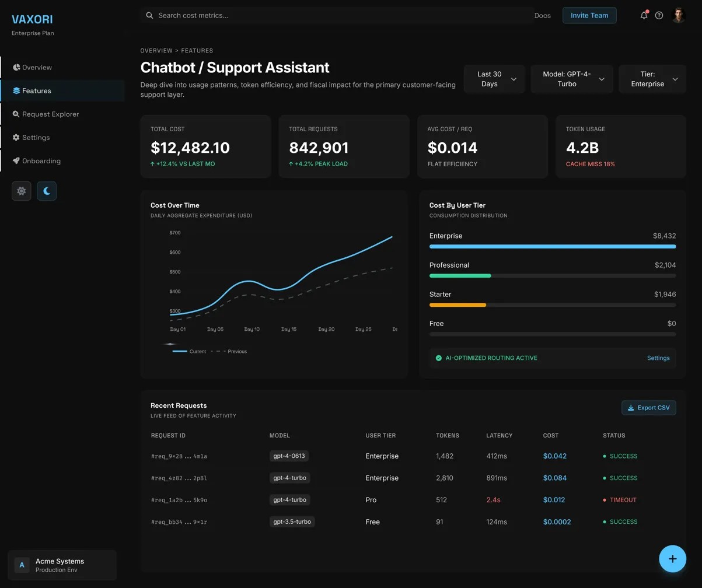Focus the Search cost metrics field
The height and width of the screenshot is (588, 702).
coord(338,16)
